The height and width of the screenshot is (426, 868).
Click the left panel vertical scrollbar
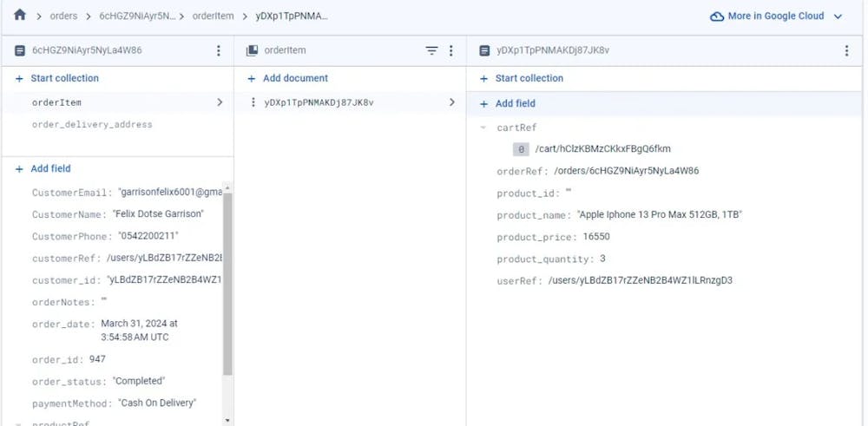coord(227,286)
